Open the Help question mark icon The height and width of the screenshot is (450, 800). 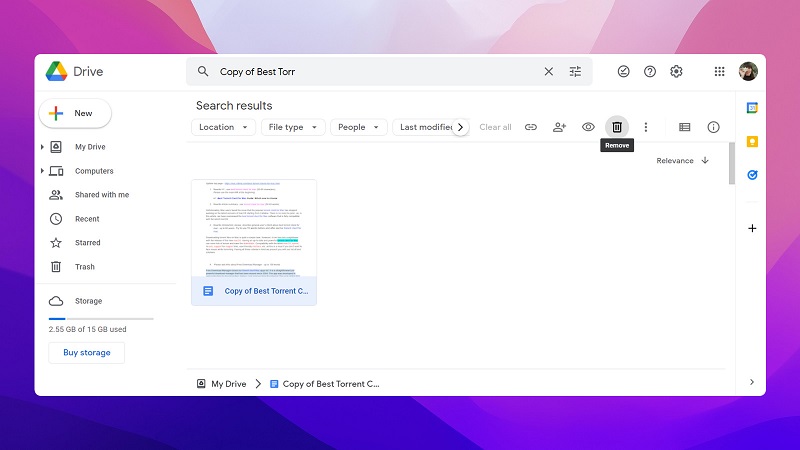pos(649,71)
